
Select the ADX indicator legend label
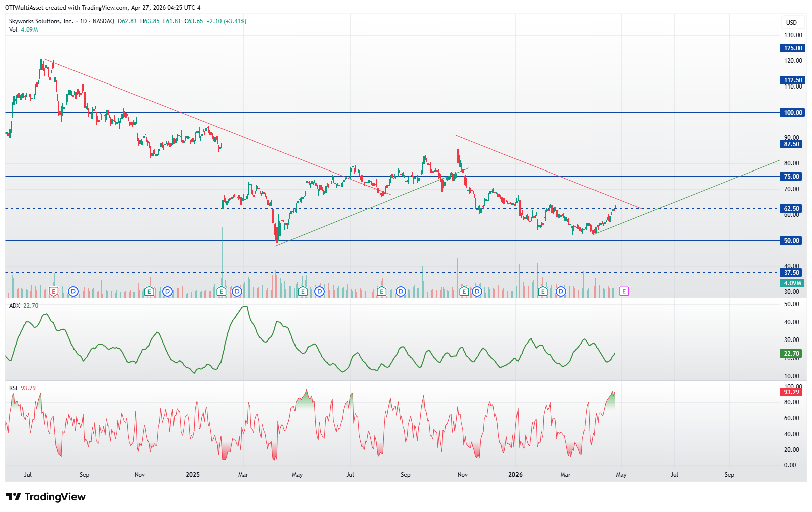[x=14, y=306]
